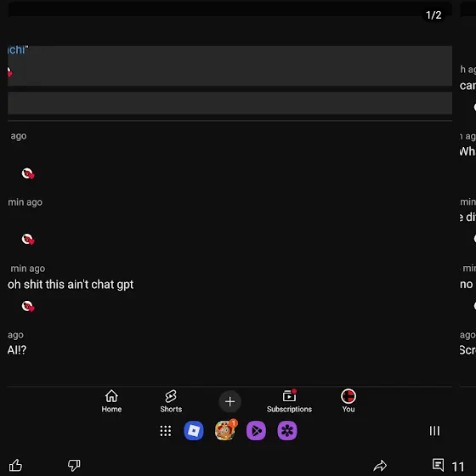Open the You profile tab
The image size is (476, 476).
point(348,401)
